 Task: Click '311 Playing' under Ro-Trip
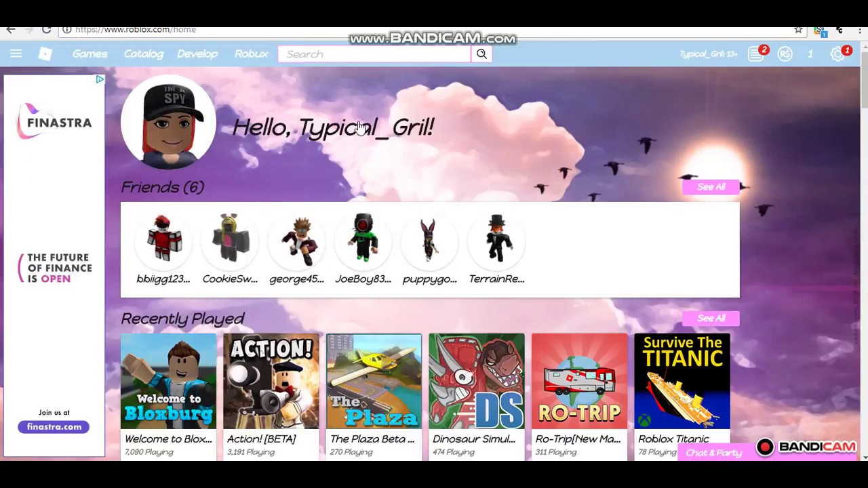tap(556, 452)
